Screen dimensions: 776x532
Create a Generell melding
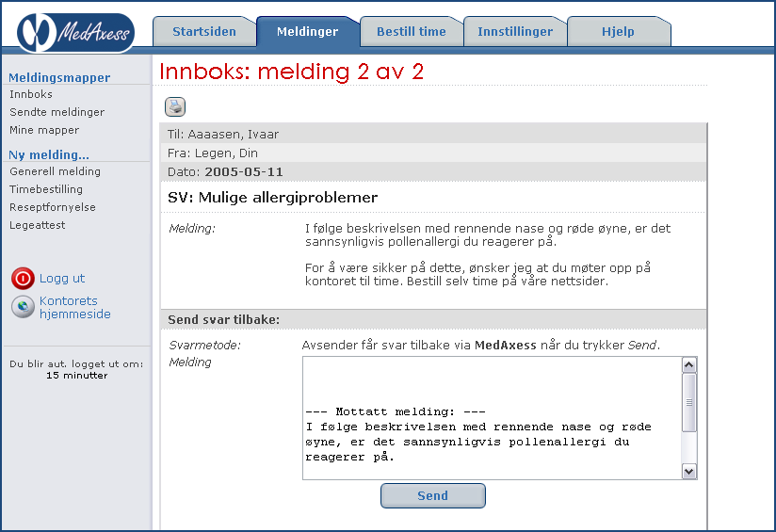(55, 171)
